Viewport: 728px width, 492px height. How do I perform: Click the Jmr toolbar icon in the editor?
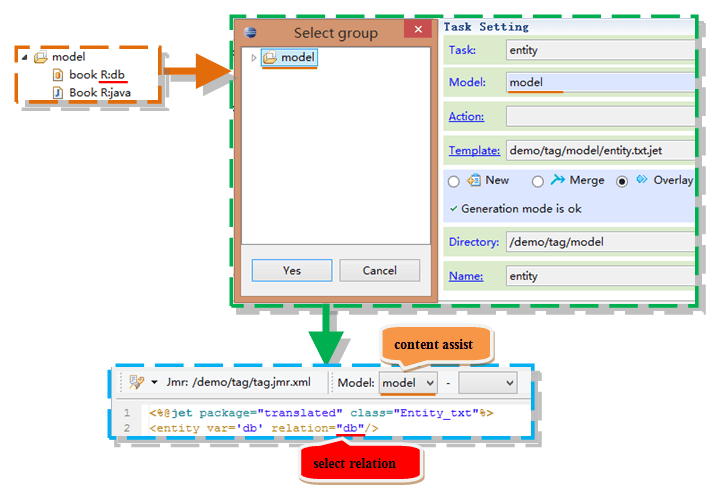tap(136, 382)
